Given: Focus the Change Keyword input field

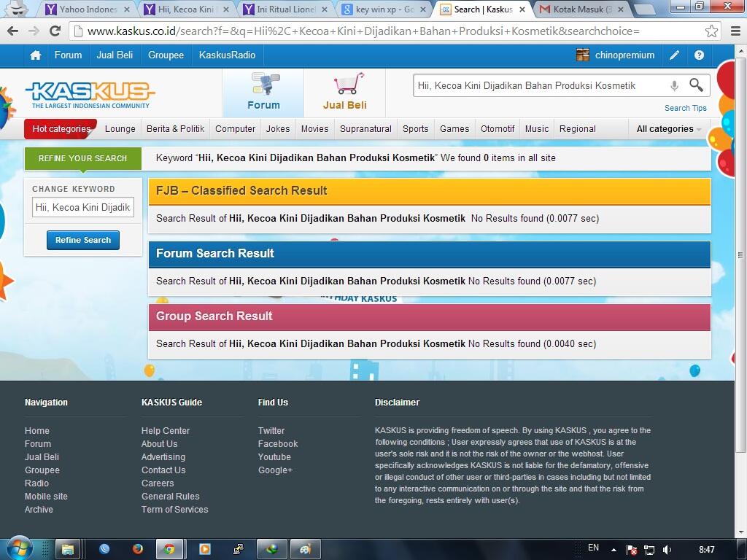Looking at the screenshot, I should 83,208.
